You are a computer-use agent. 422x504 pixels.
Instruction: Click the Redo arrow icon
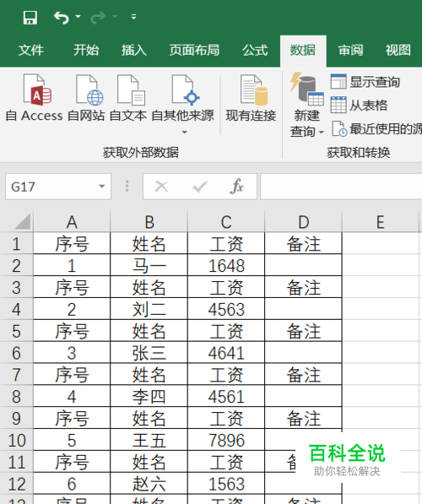pyautogui.click(x=98, y=18)
